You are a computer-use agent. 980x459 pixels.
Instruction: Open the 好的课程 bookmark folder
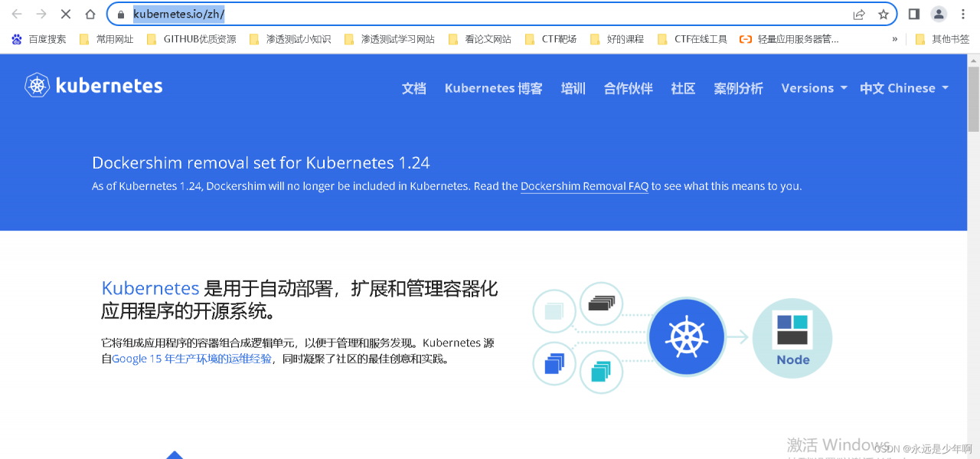617,39
